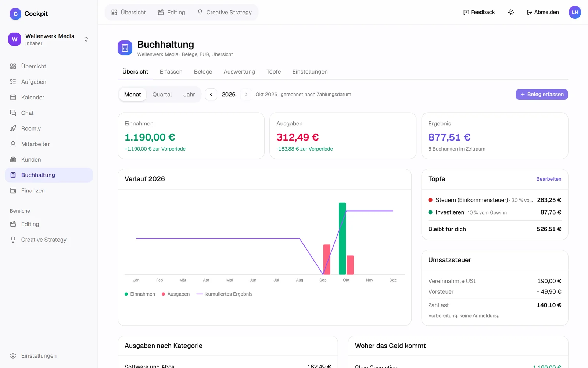Open the Feedback button

point(479,12)
